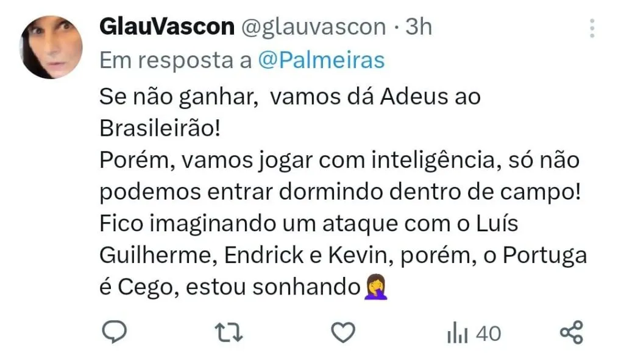Screen dimensions: 624x364
Task: Click the word "Brasileirão!" in the tweet
Action: tap(160, 128)
